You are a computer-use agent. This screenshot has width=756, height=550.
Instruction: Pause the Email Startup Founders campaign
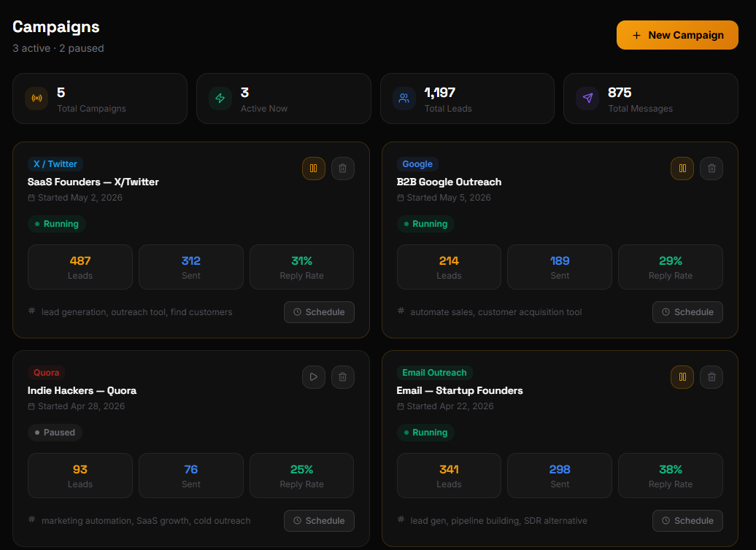682,377
